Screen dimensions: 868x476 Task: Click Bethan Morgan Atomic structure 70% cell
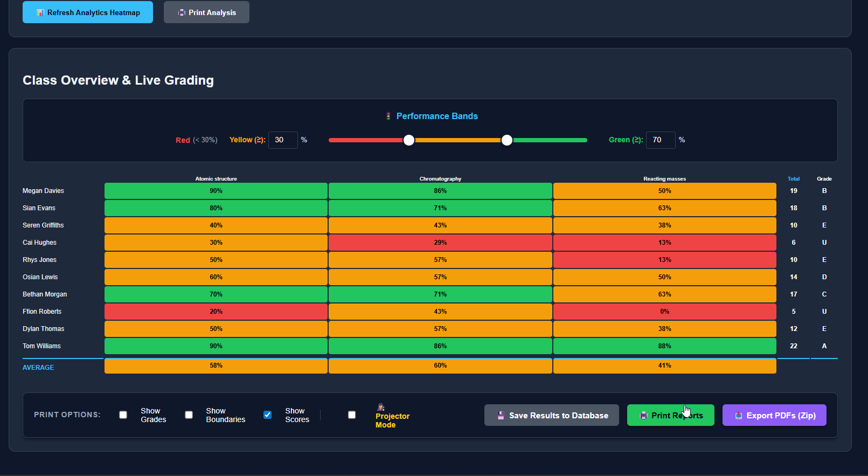[x=216, y=294]
